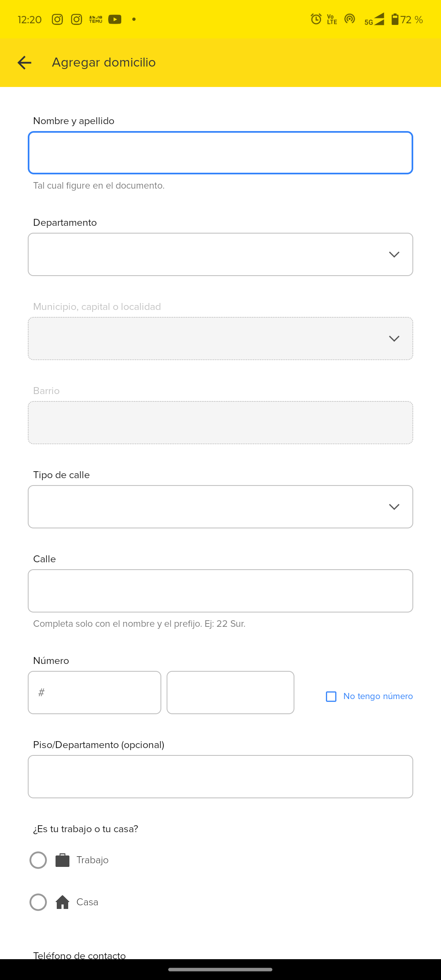Tap the alarm clock status icon
This screenshot has width=441, height=980.
316,19
